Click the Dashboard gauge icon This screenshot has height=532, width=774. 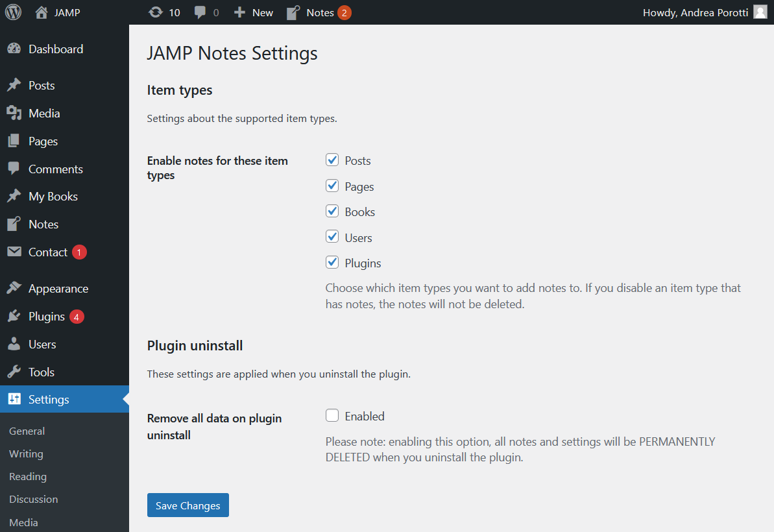pyautogui.click(x=14, y=49)
